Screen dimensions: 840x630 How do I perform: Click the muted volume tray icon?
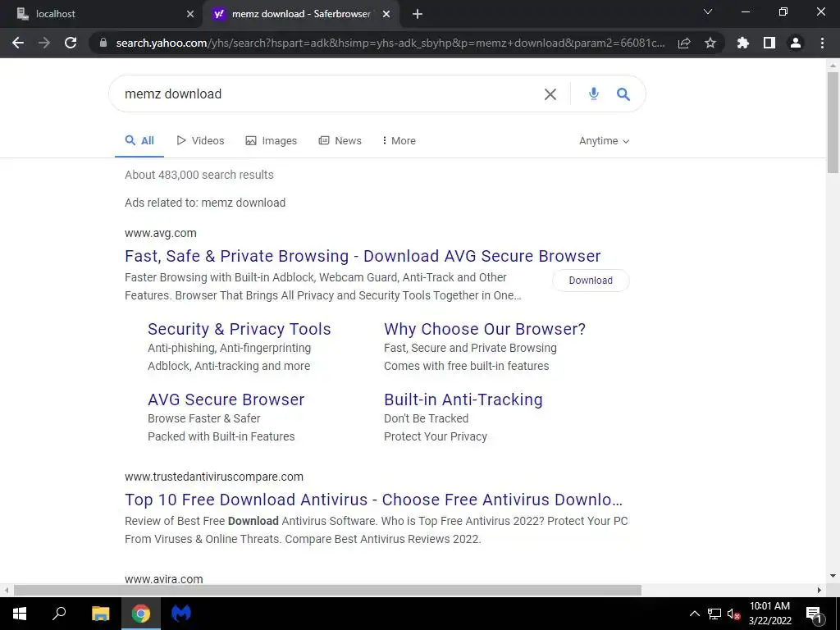tap(733, 614)
